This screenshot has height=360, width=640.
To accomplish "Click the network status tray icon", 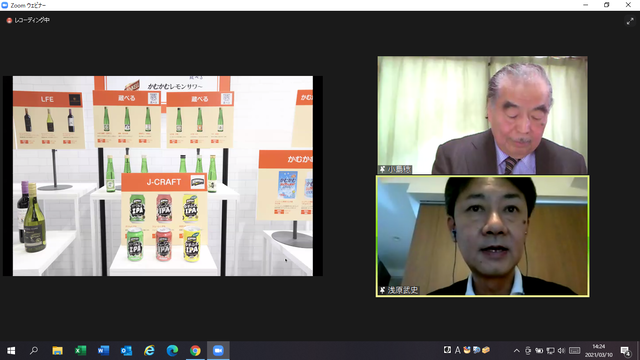I will click(551, 351).
